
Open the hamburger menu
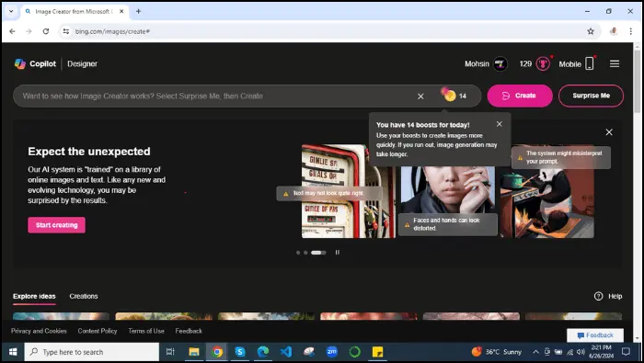click(x=615, y=63)
